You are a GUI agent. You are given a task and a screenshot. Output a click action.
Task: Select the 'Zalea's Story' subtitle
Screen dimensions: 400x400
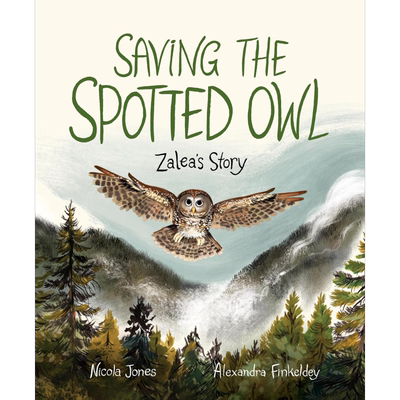coord(202,164)
